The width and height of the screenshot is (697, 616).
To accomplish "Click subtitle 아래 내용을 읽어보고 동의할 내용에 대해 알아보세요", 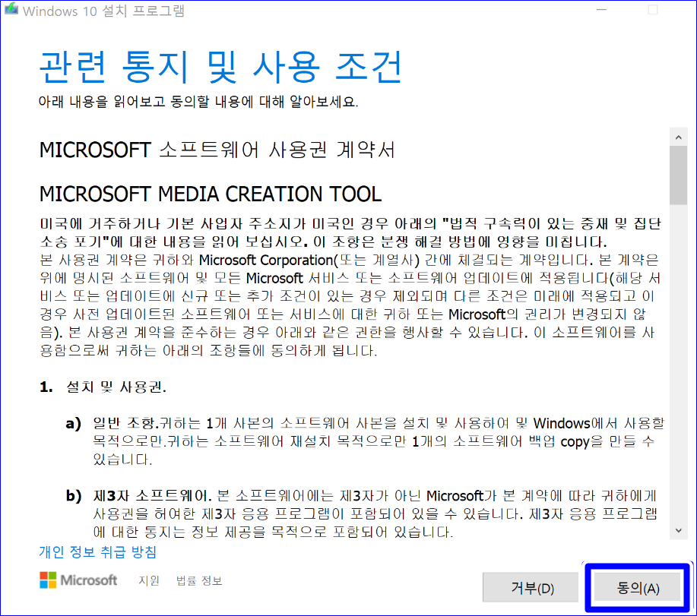I will point(198,102).
